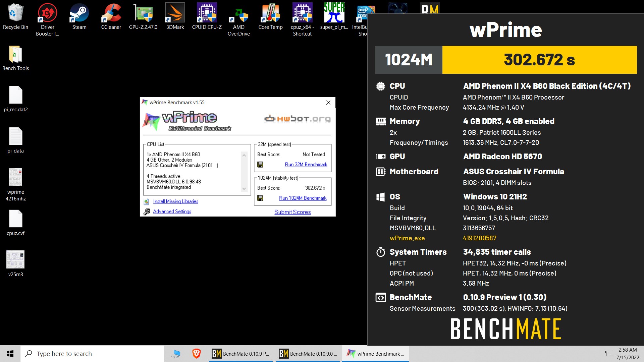The image size is (644, 362).
Task: Close the wPrime Benchmark window
Action: click(328, 103)
